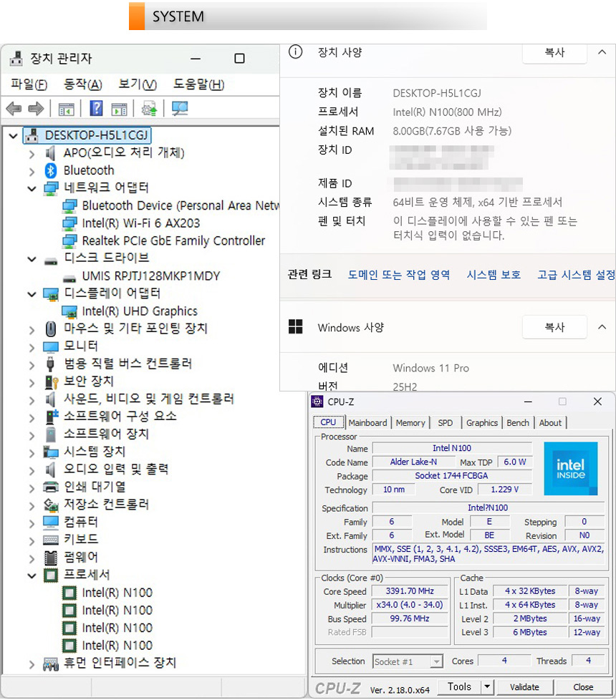The image size is (616, 700).
Task: Click the Intel Inside logo in CPU-Z
Action: pyautogui.click(x=570, y=469)
